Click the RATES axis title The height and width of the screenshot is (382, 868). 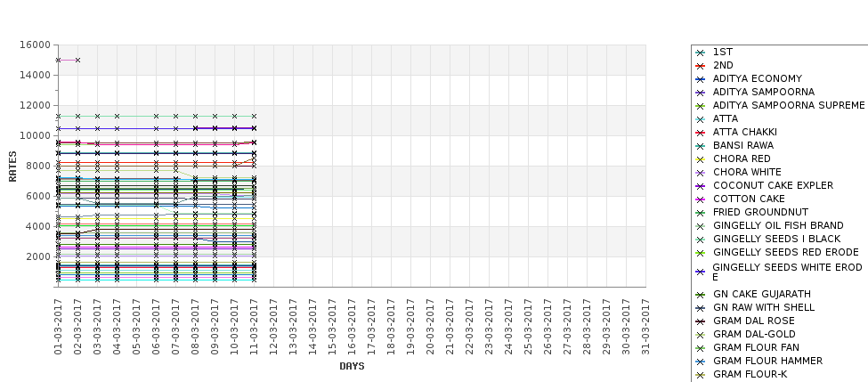pos(12,167)
